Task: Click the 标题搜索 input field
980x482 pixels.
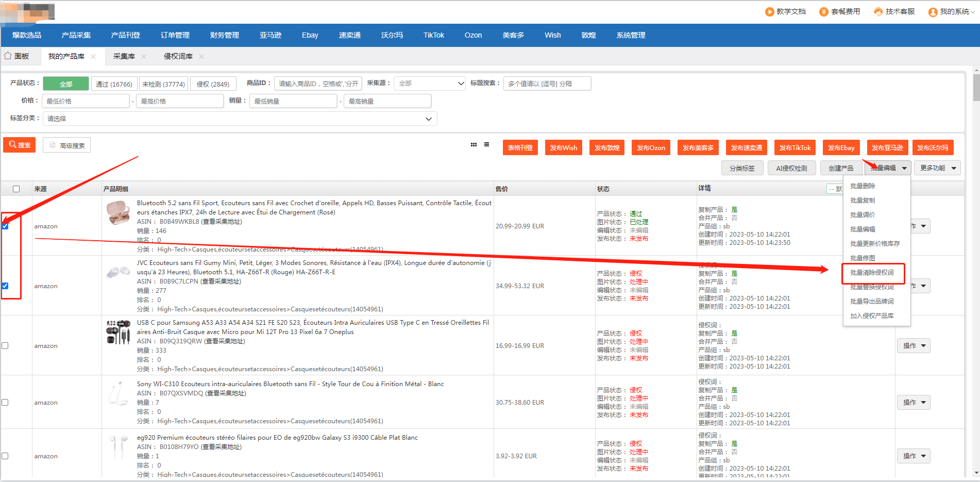Action: 547,84
